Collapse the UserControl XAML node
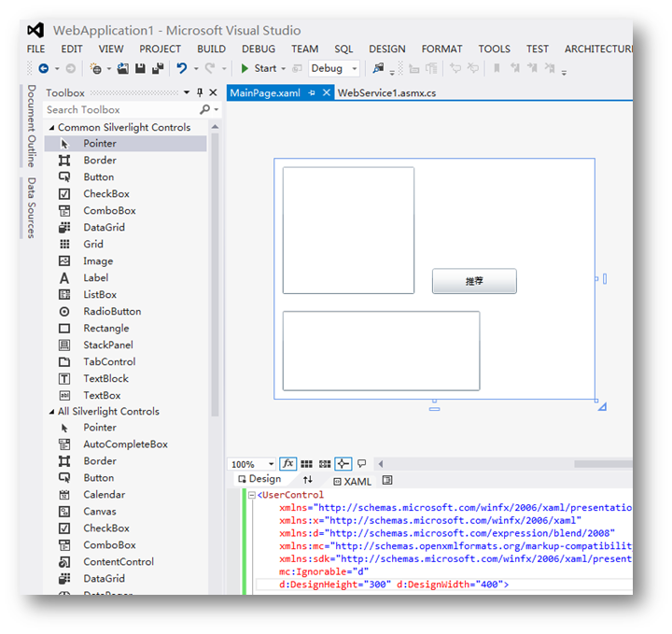Screen dimensions: 672x634 click(x=252, y=495)
